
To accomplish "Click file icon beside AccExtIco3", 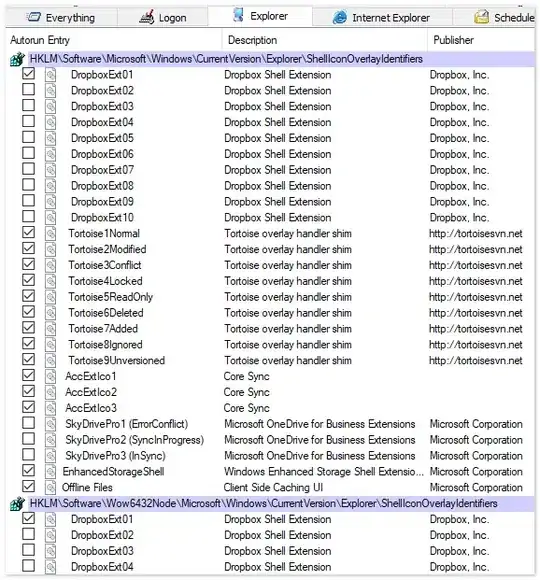I will click(x=51, y=408).
